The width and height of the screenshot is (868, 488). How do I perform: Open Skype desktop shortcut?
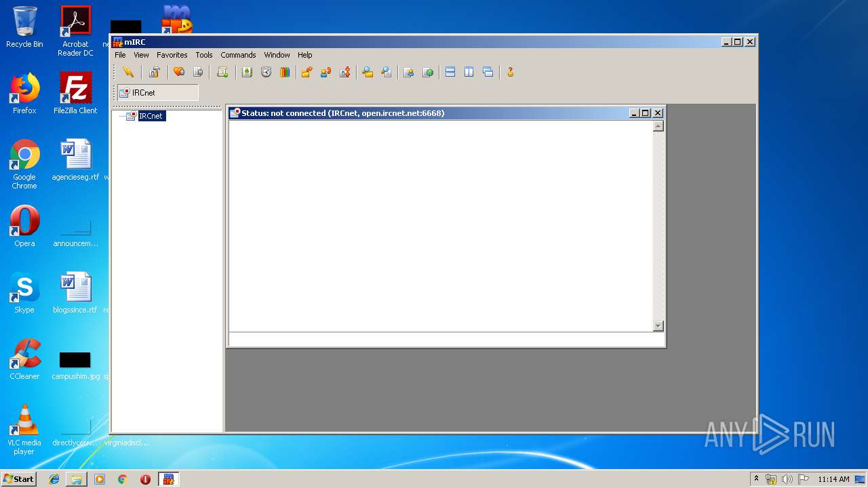pos(24,293)
